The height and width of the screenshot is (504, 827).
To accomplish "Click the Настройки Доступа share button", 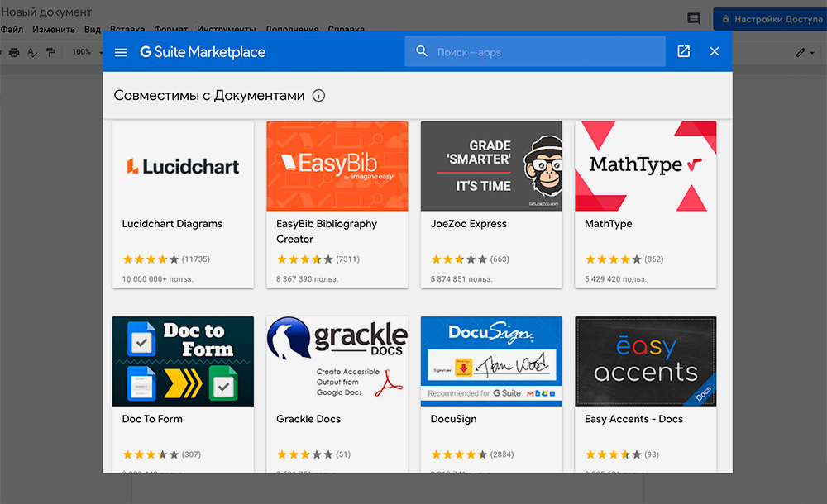I will click(x=770, y=19).
